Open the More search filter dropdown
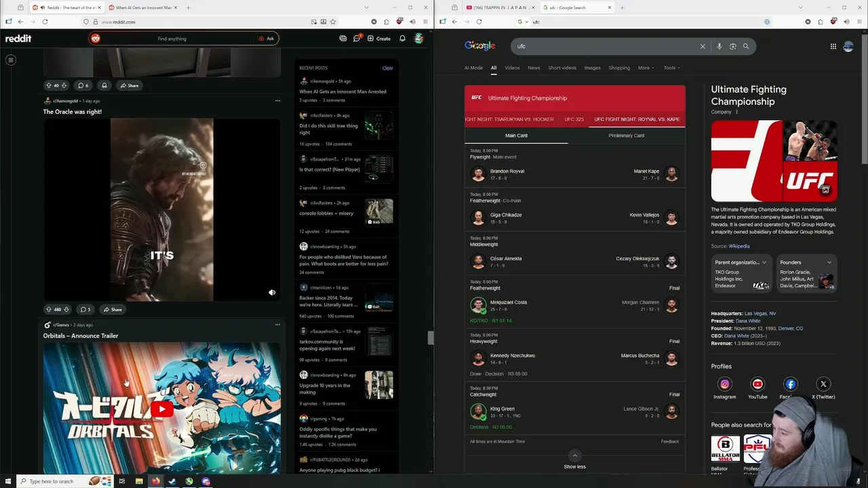Screen dimensions: 868x488 click(x=646, y=68)
